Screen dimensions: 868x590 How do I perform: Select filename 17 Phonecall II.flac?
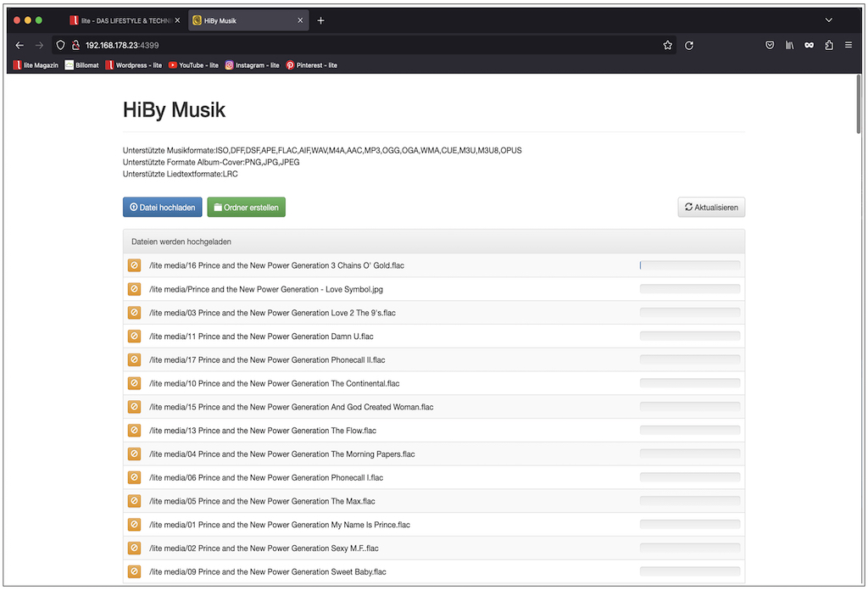tap(267, 359)
